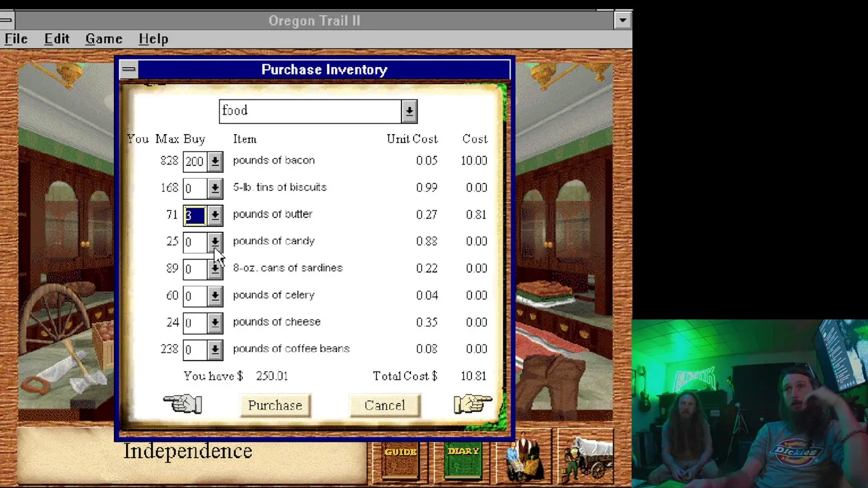Click the bacon max quantity 828
868x488 pixels.
point(169,161)
